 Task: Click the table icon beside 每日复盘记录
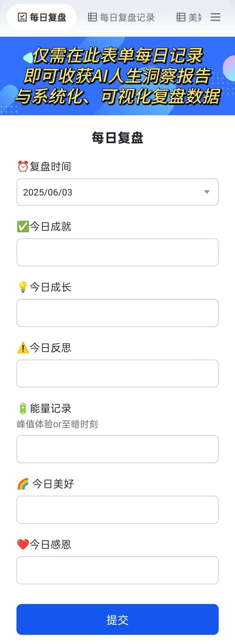[x=92, y=17]
